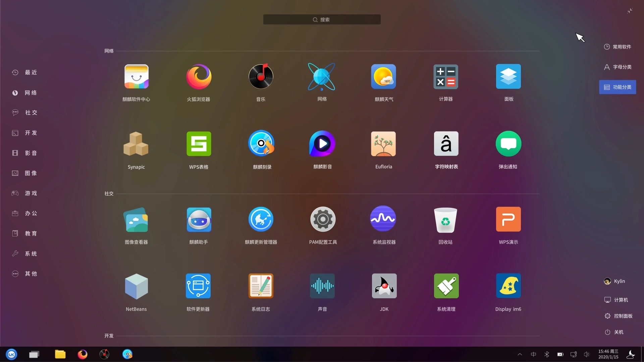Screen dimensions: 644x362
Task: Launch the Calculator (计算器) app
Action: coord(445,77)
